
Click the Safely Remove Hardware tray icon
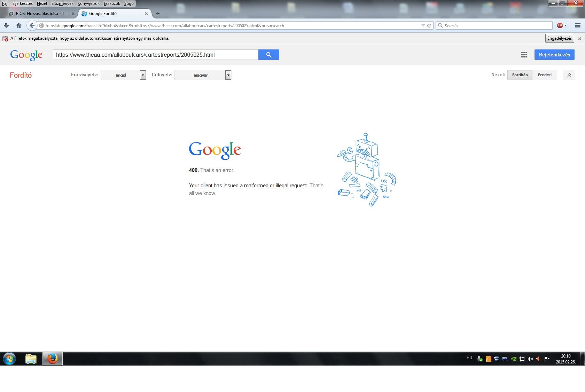[480, 359]
